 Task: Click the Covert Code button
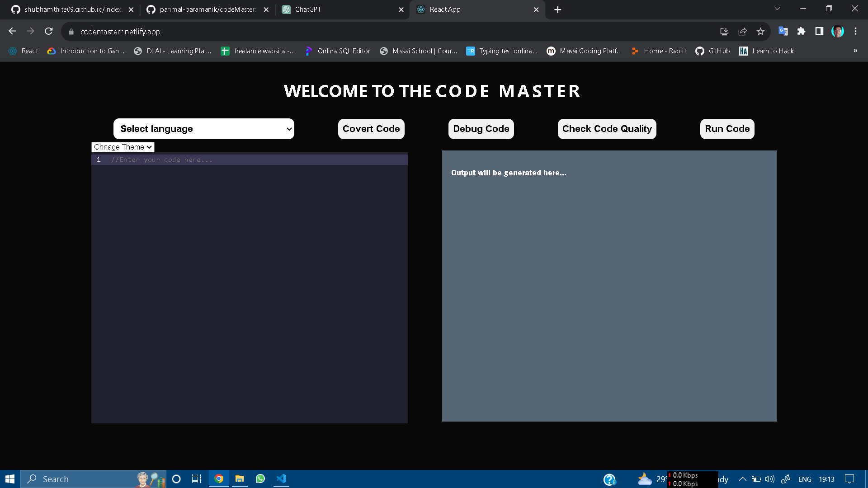(x=371, y=129)
